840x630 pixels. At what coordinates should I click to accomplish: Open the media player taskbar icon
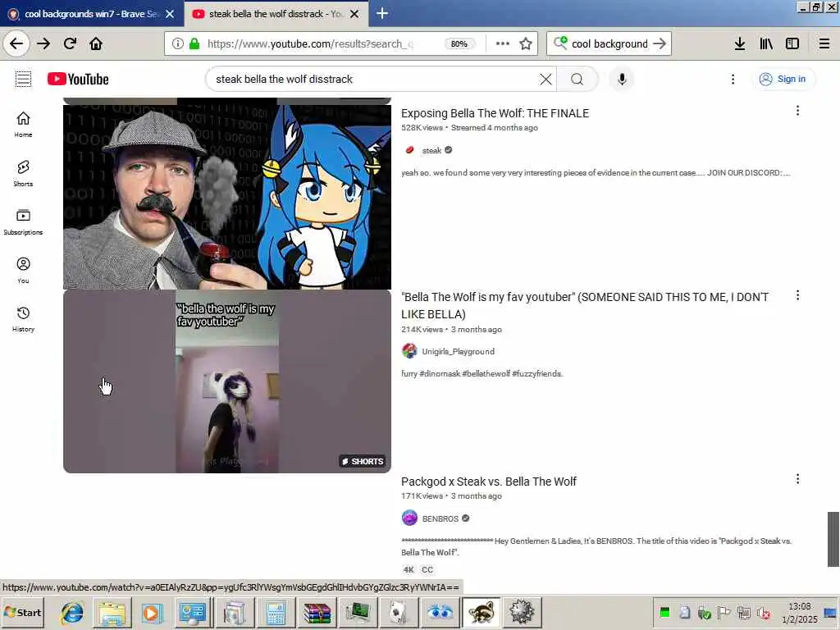click(x=152, y=612)
